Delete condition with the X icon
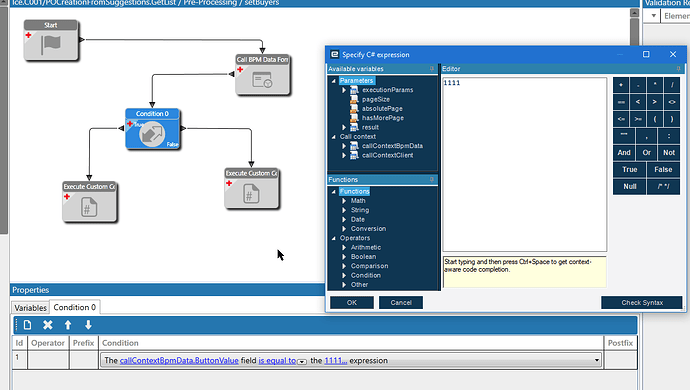 coord(48,325)
